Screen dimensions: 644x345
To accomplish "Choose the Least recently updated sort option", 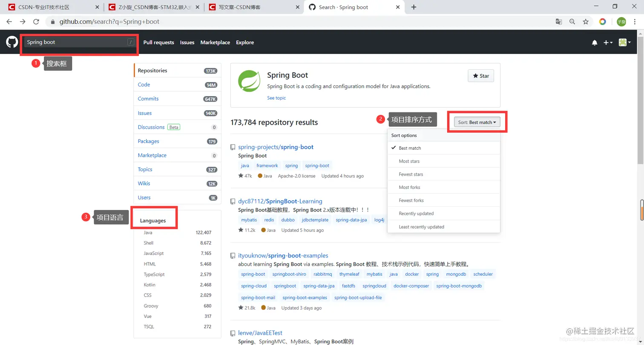I will pos(444,227).
